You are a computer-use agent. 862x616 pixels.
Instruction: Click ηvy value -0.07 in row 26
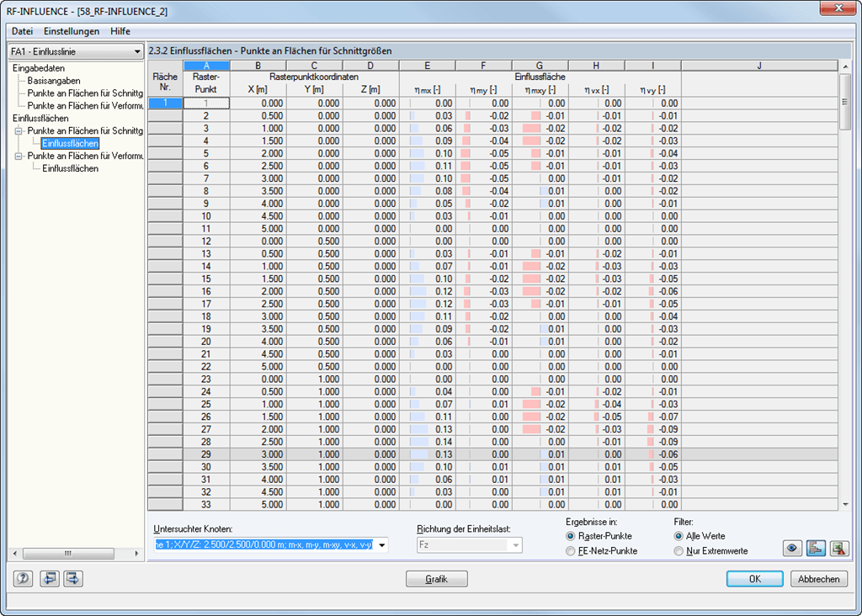[653, 417]
